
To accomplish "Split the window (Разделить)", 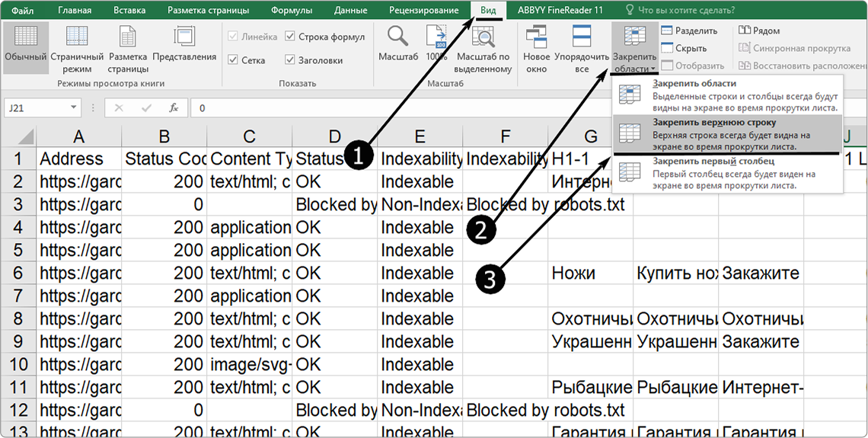I will coord(689,31).
